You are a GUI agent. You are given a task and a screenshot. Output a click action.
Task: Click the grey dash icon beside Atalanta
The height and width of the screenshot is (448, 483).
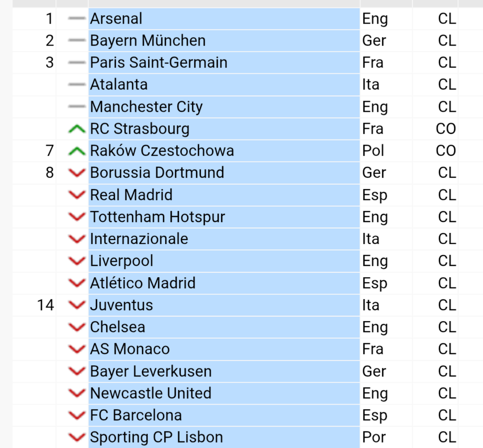[x=77, y=85]
